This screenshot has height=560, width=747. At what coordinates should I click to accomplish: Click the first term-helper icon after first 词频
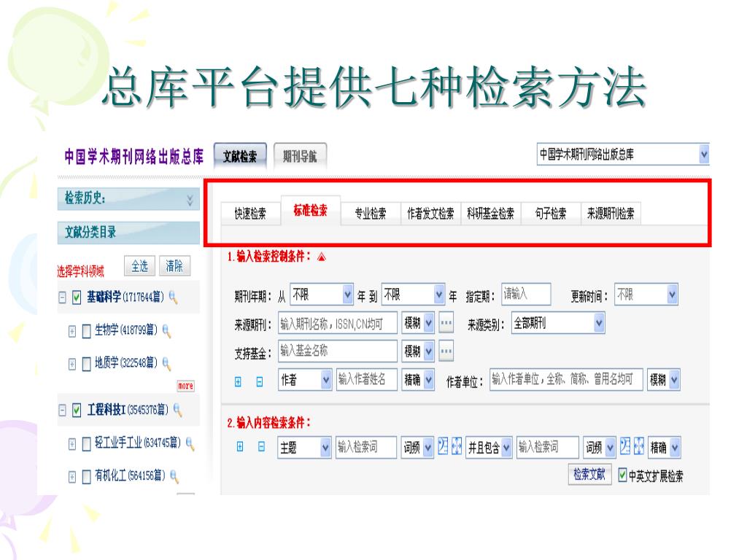click(443, 446)
